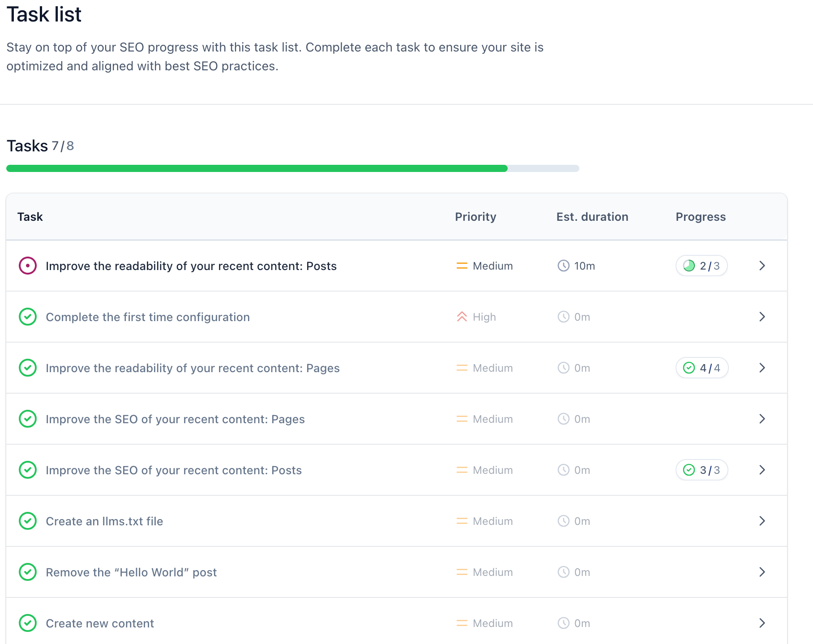Select the Est. duration column header
813x644 pixels.
592,217
